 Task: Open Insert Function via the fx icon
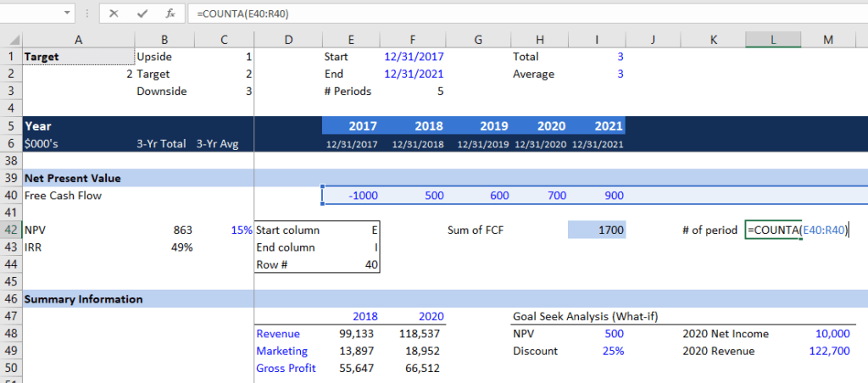click(x=170, y=14)
